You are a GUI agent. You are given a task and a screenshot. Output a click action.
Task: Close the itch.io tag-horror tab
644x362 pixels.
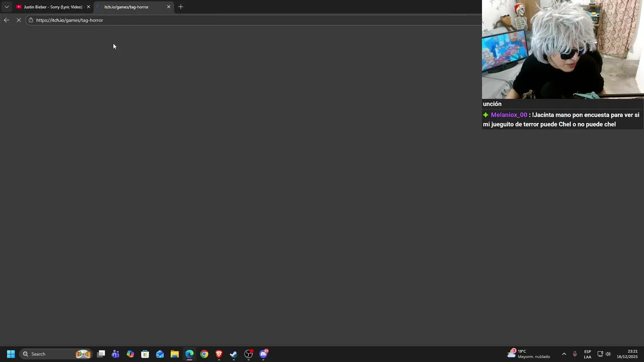[169, 7]
